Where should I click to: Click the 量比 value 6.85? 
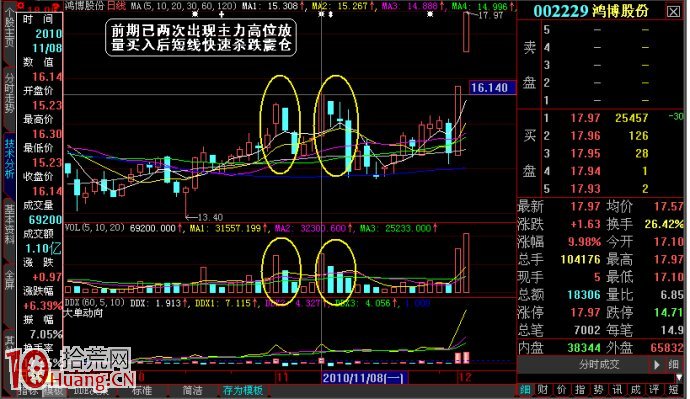click(672, 295)
